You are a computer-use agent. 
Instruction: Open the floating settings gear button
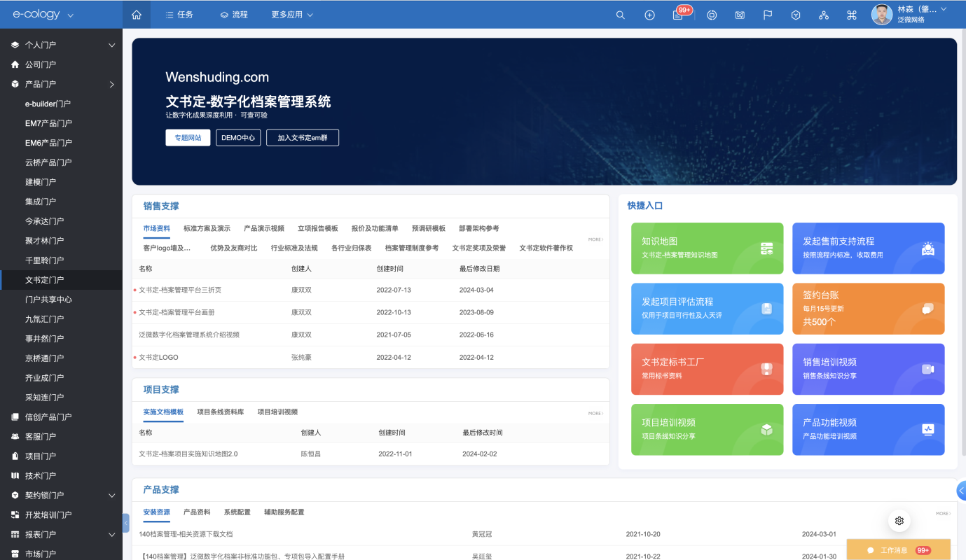[x=899, y=520]
